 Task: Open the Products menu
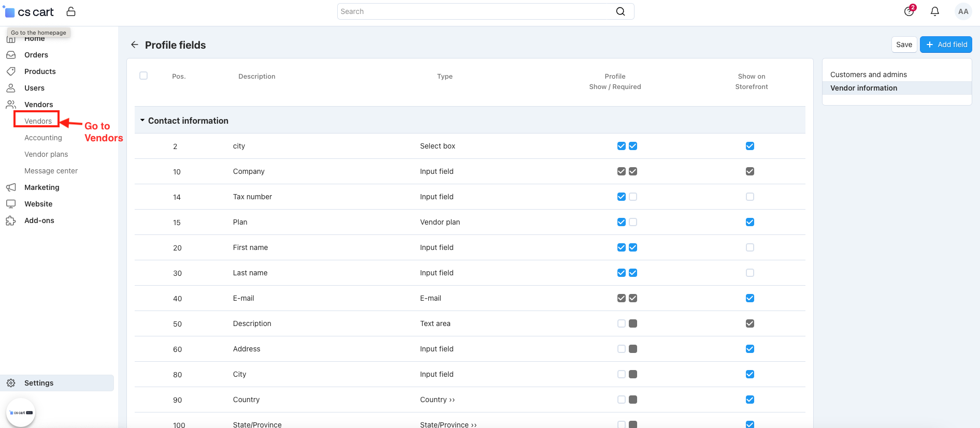(40, 71)
